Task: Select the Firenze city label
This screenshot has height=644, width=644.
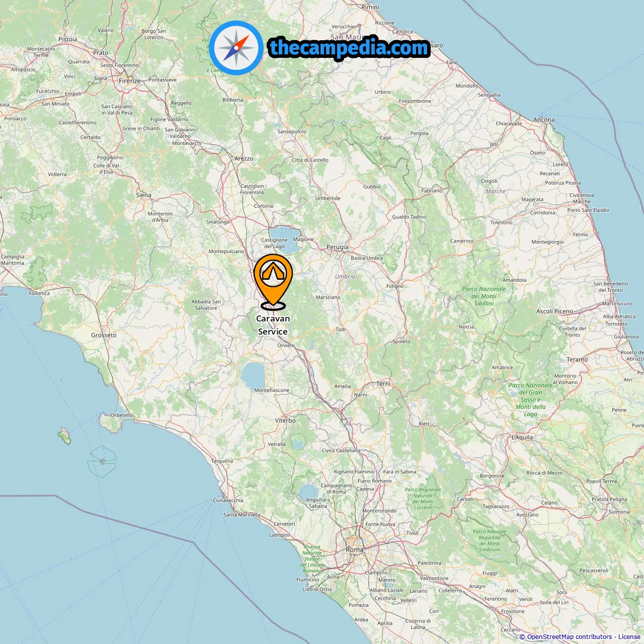Action: [x=130, y=81]
